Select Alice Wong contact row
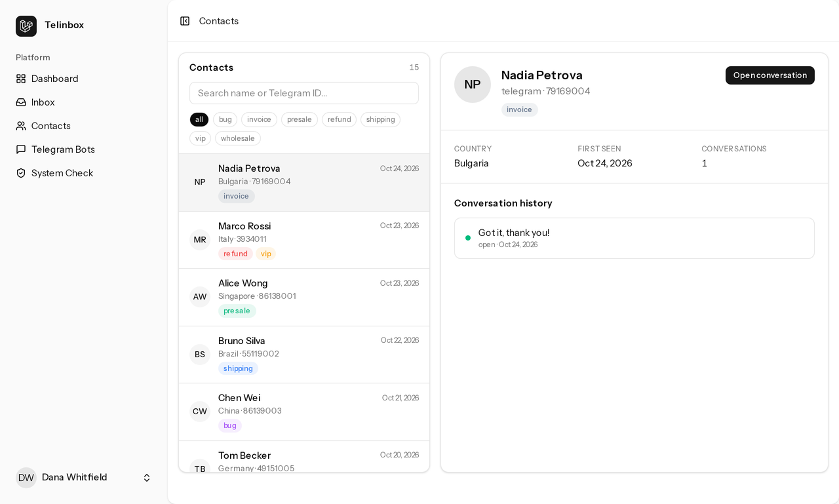Screen dimensions: 839x504 pos(304,297)
